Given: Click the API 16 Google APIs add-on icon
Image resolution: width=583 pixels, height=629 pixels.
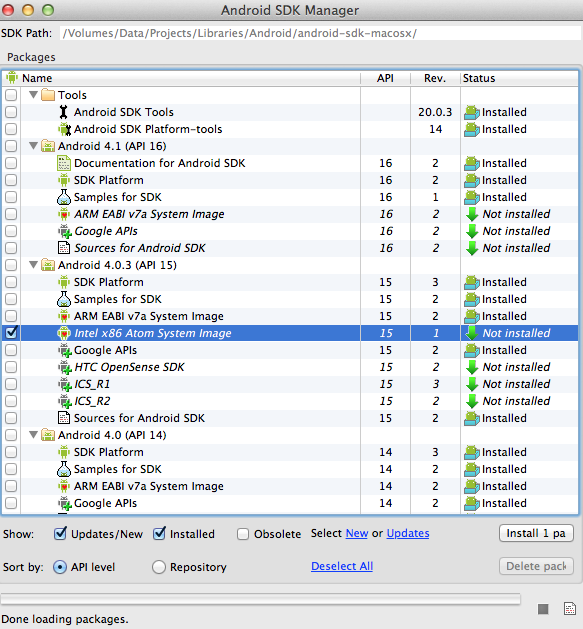Looking at the screenshot, I should pyautogui.click(x=65, y=231).
